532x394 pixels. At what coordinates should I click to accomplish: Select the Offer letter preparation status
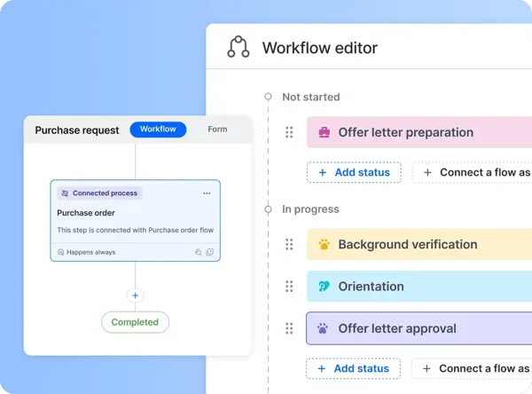coord(419,132)
